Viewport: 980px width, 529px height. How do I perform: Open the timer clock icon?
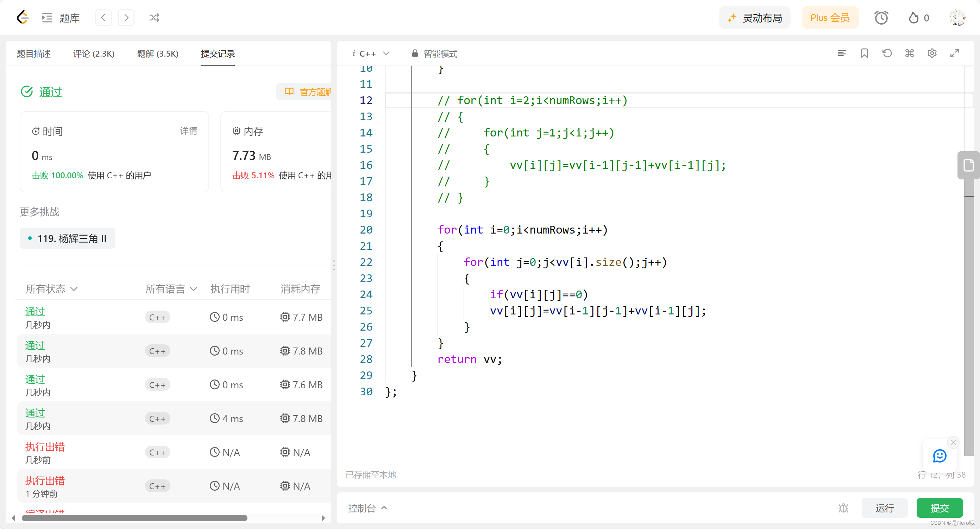(881, 18)
